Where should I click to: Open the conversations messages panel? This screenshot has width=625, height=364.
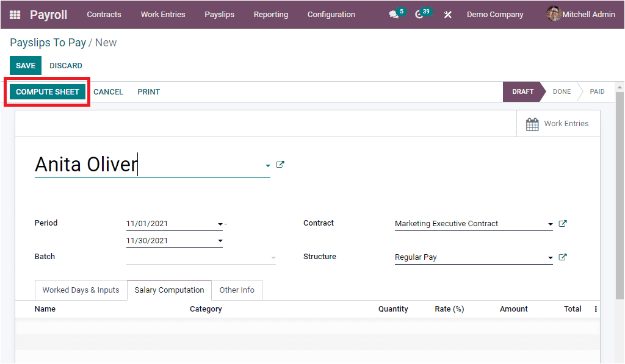(x=393, y=14)
